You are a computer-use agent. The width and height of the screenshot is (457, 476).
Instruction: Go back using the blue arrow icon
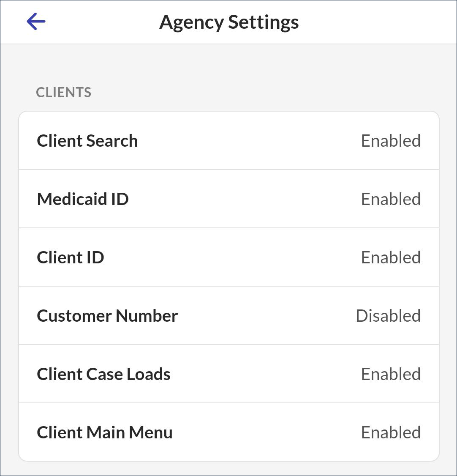click(36, 22)
